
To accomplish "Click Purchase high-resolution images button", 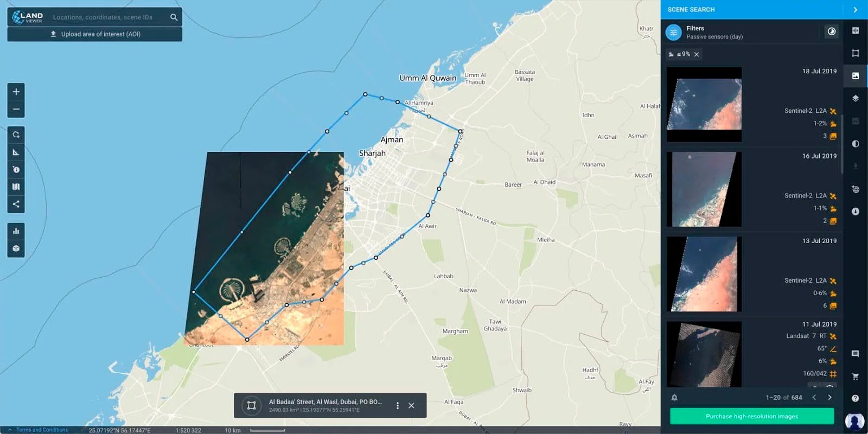I will 752,416.
